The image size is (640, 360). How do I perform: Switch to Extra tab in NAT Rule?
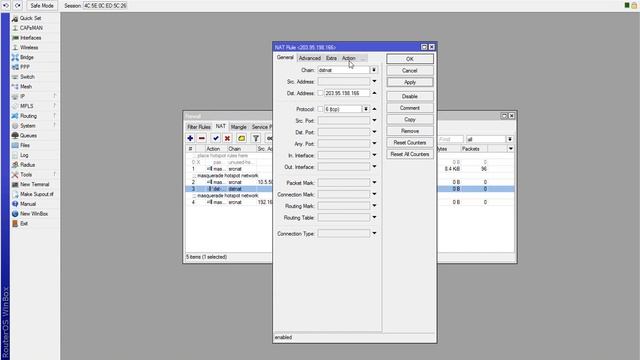pyautogui.click(x=331, y=58)
